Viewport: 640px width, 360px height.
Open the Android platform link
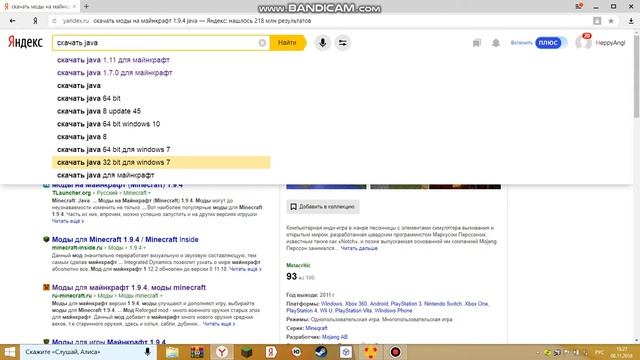[x=379, y=304]
